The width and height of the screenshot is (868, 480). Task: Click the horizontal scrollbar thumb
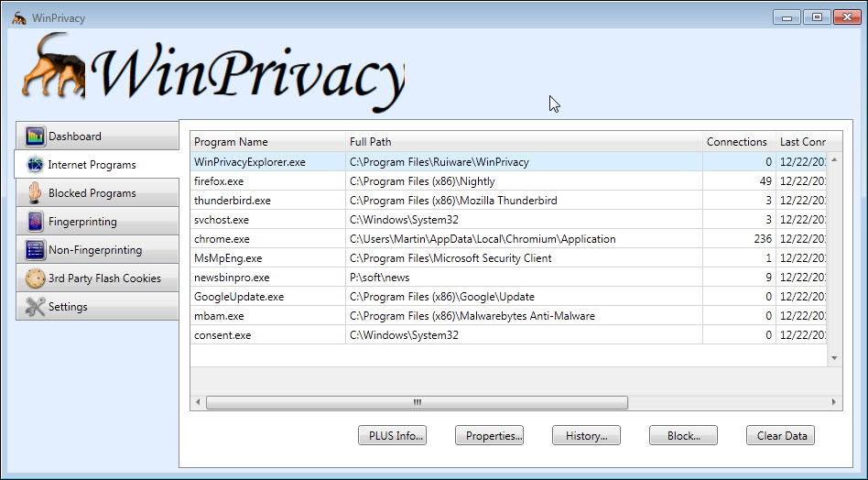point(418,402)
